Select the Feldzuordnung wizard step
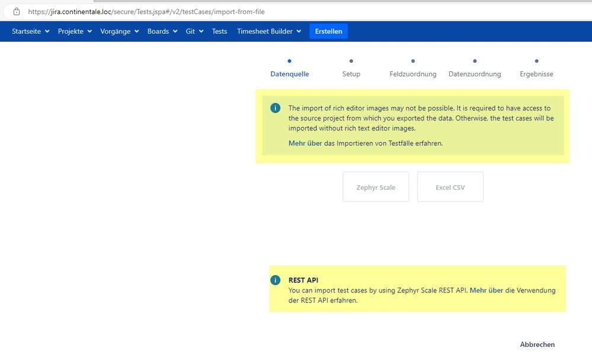 (413, 74)
